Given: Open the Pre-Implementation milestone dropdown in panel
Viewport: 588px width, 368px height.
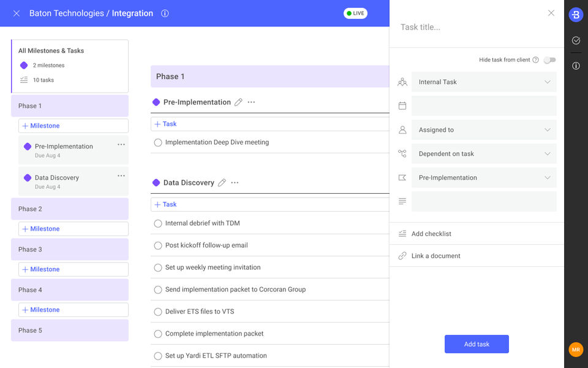Looking at the screenshot, I should point(484,178).
